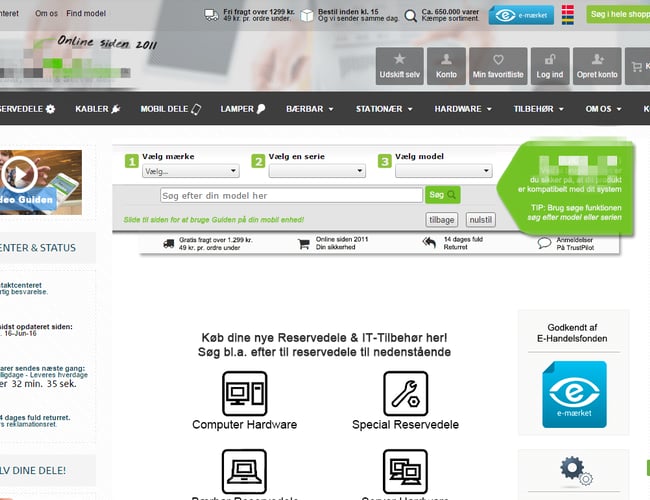Click the large e-mærket logo in sidebar
650x500 pixels.
click(x=574, y=394)
